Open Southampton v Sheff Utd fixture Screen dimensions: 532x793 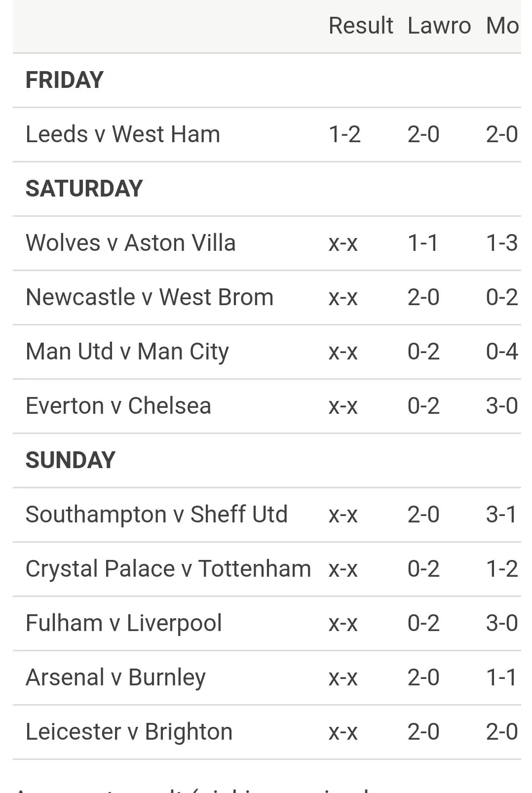(x=156, y=515)
